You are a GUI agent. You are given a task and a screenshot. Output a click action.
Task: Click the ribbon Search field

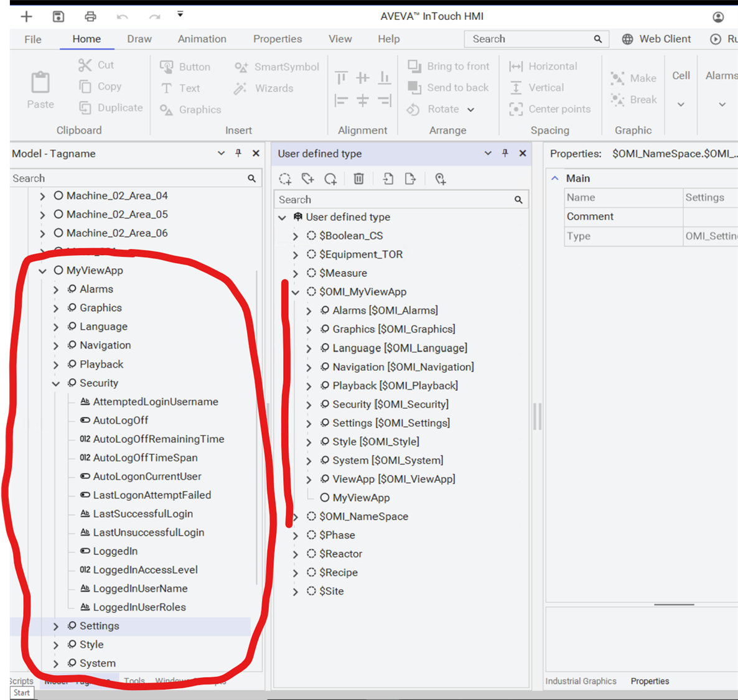tap(536, 39)
